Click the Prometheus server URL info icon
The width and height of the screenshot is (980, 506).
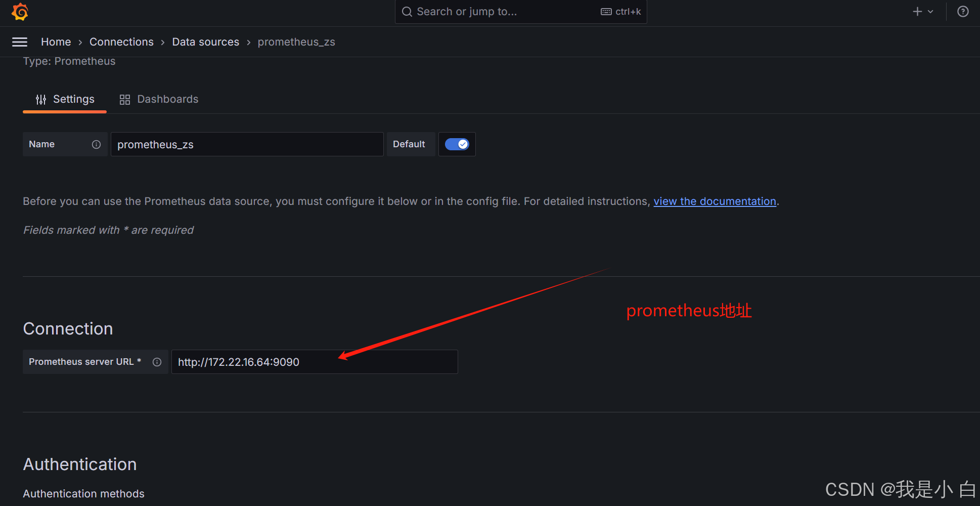click(157, 362)
